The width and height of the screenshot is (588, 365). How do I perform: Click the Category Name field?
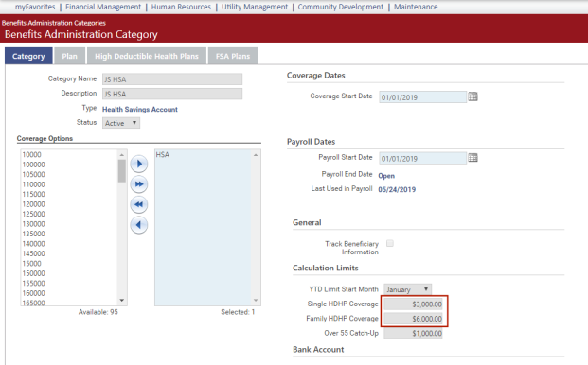[x=172, y=79]
